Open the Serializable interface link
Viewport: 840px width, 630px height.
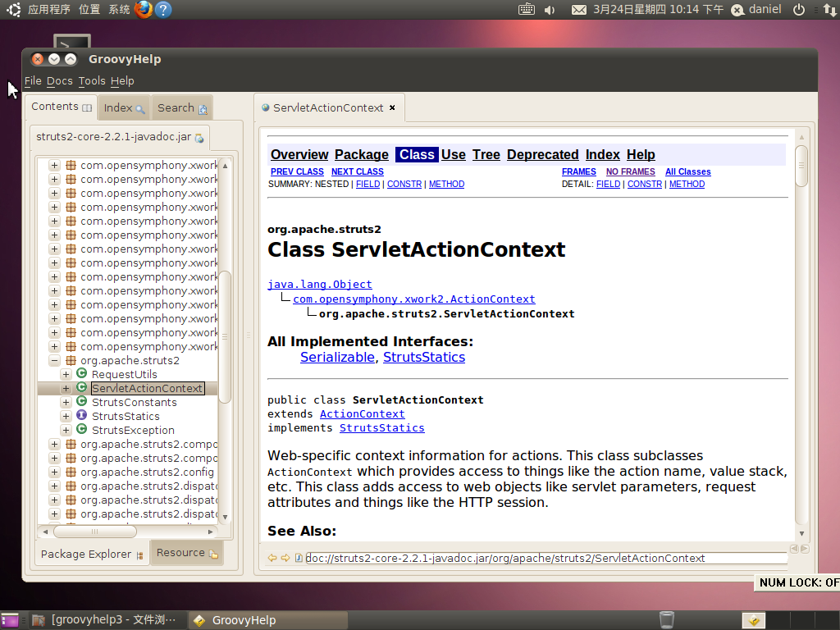click(337, 357)
